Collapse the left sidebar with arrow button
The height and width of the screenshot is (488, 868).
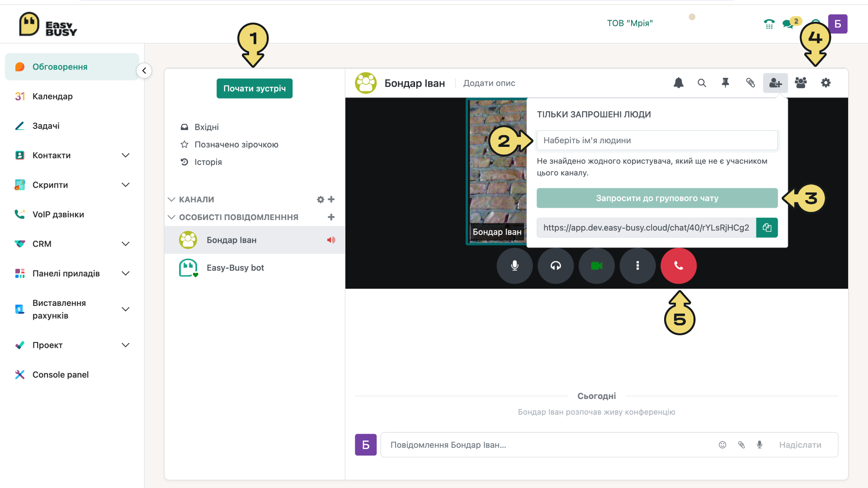(144, 70)
